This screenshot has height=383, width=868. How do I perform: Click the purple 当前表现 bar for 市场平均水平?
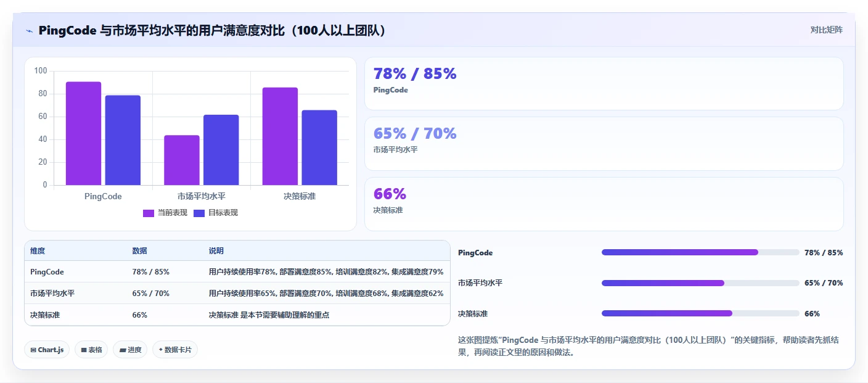click(x=182, y=160)
